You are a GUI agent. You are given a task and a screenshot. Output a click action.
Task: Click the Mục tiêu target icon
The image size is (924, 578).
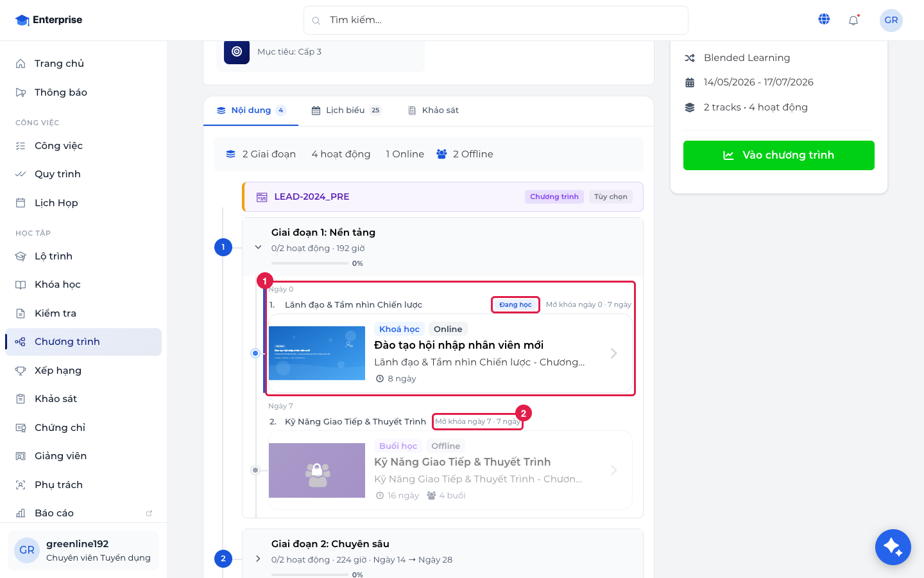[x=237, y=51]
